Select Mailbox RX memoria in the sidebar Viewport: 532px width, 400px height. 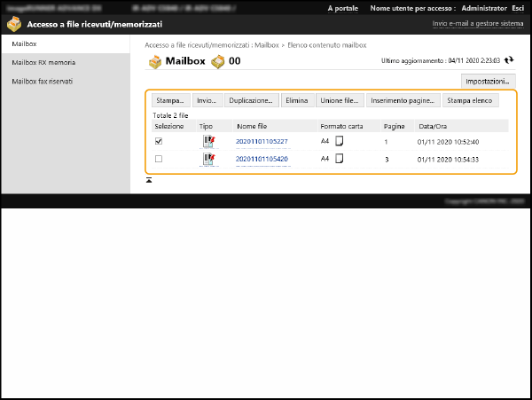[x=43, y=62]
